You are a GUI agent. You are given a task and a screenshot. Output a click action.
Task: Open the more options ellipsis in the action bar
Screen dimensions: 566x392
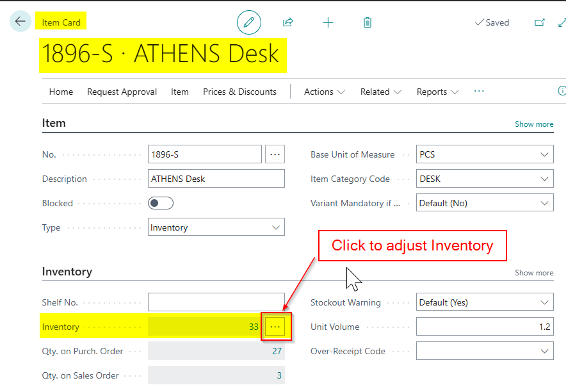coord(479,92)
